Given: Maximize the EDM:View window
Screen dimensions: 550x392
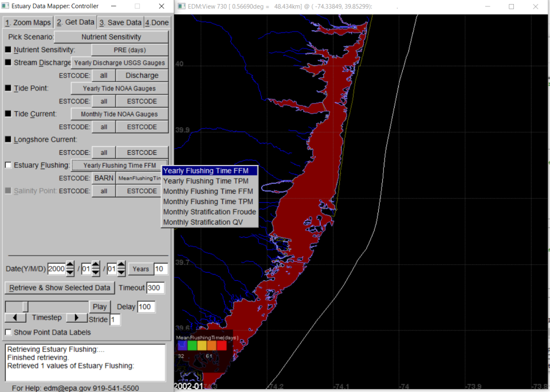Looking at the screenshot, I should point(512,6).
